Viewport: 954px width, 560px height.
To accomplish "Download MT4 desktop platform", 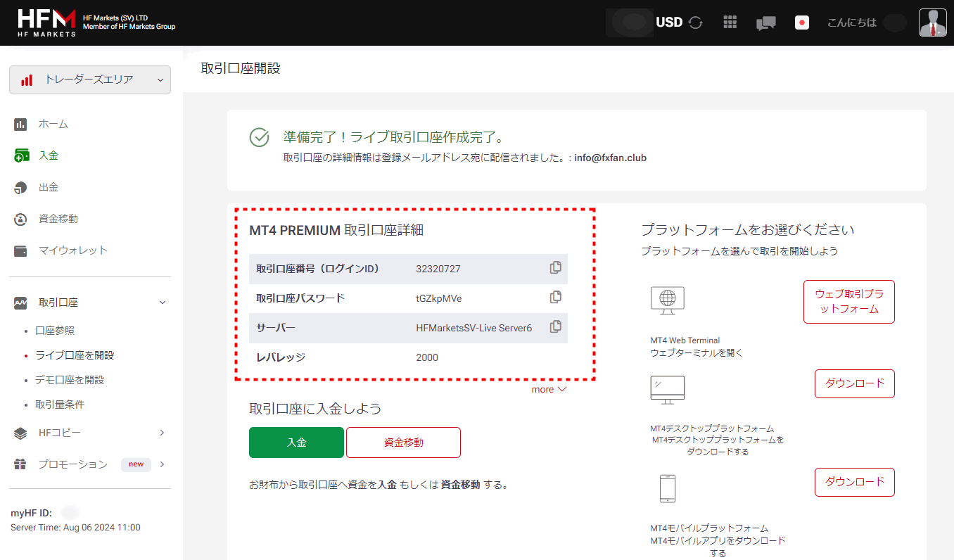I will [x=855, y=384].
